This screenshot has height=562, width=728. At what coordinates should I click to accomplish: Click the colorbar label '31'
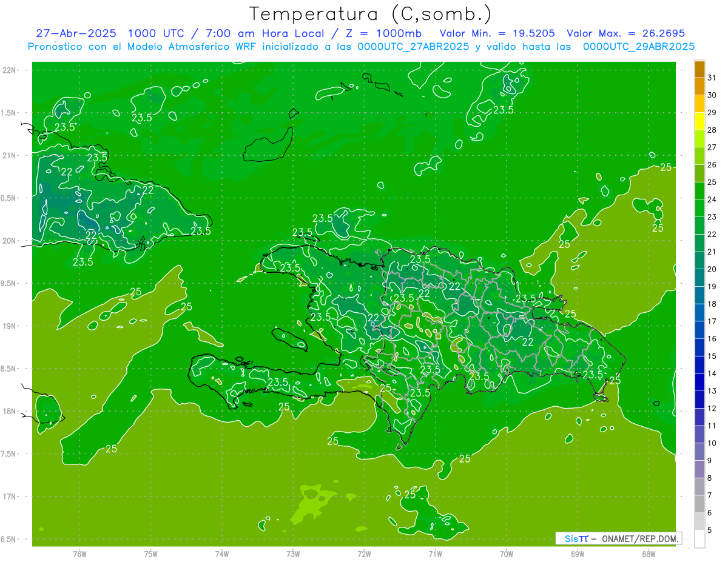tap(712, 78)
